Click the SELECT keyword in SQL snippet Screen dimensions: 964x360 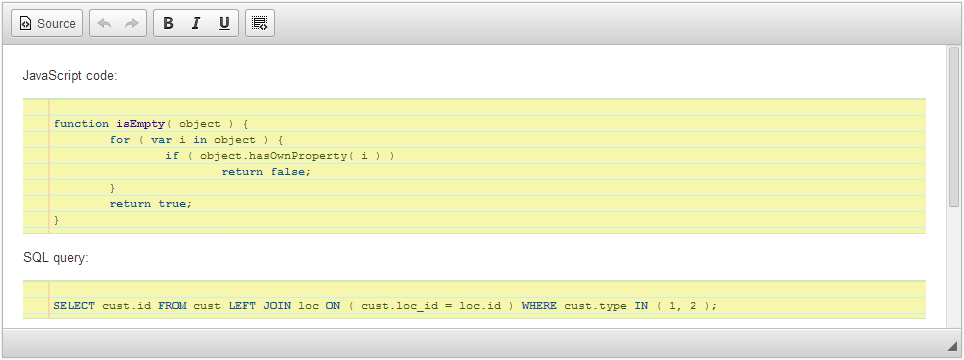(74, 305)
